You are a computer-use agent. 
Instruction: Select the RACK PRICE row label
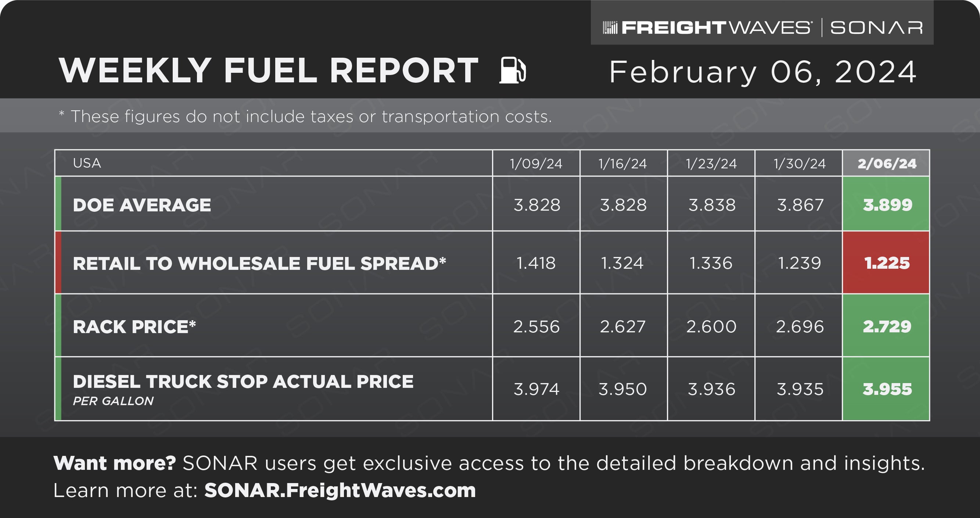tap(134, 326)
